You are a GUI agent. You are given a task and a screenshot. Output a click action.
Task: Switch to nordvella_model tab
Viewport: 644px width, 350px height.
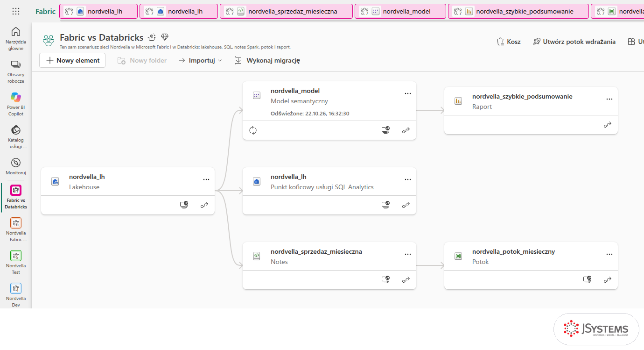[400, 11]
